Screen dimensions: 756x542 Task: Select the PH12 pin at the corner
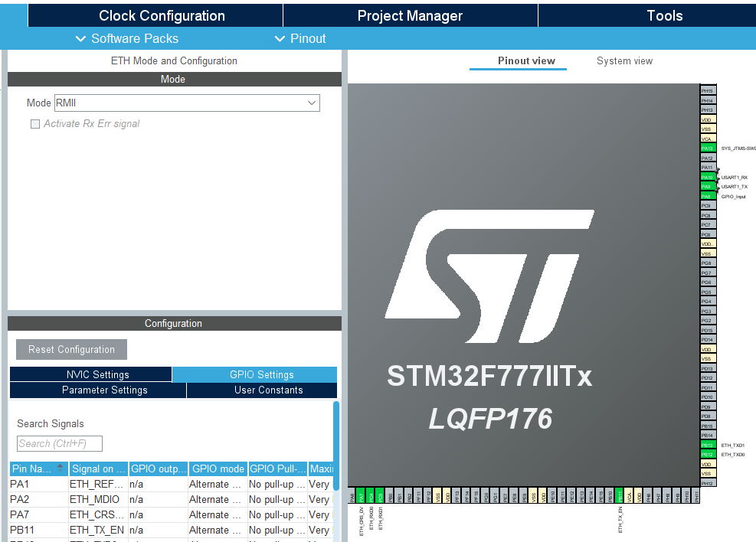point(708,483)
